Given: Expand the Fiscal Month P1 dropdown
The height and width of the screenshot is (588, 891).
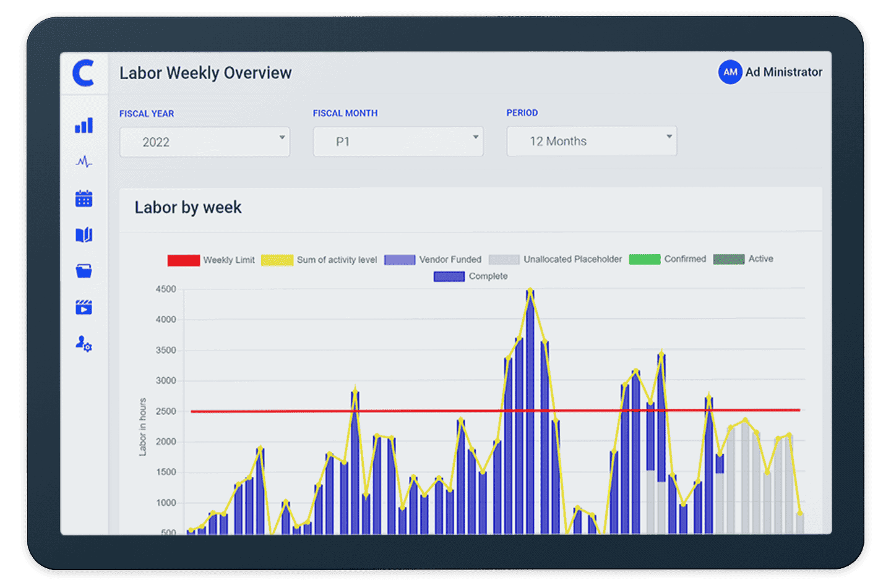Looking at the screenshot, I should click(398, 142).
